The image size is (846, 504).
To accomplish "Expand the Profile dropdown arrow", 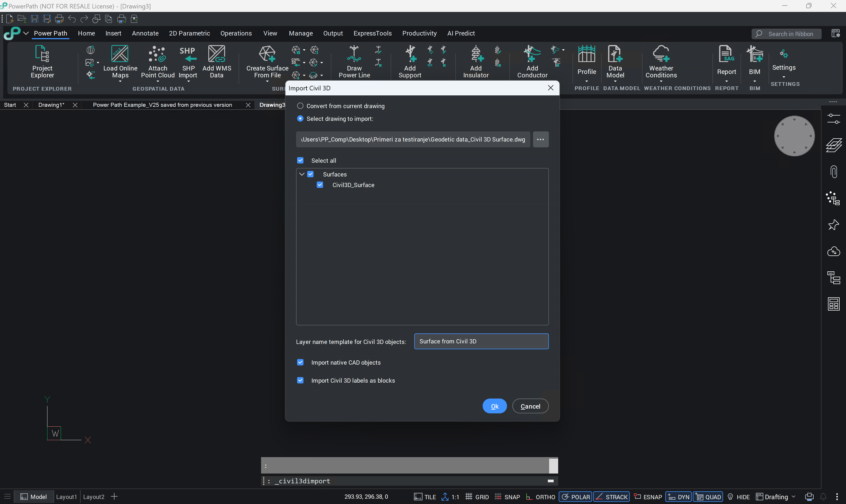I will pyautogui.click(x=587, y=81).
